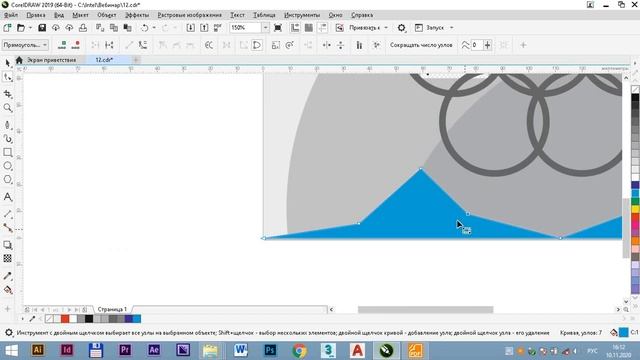Open the Текст menu

(237, 15)
